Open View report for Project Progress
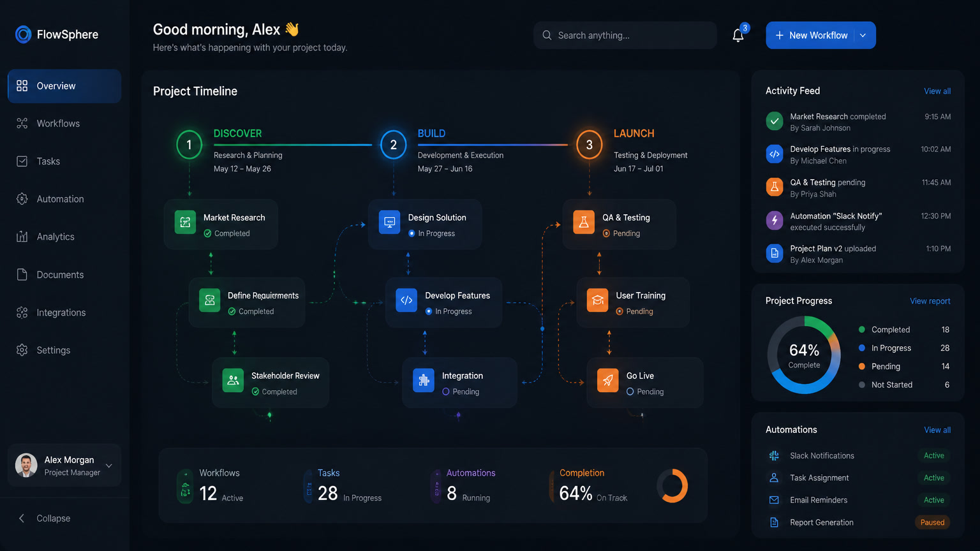The height and width of the screenshot is (551, 980). click(930, 301)
